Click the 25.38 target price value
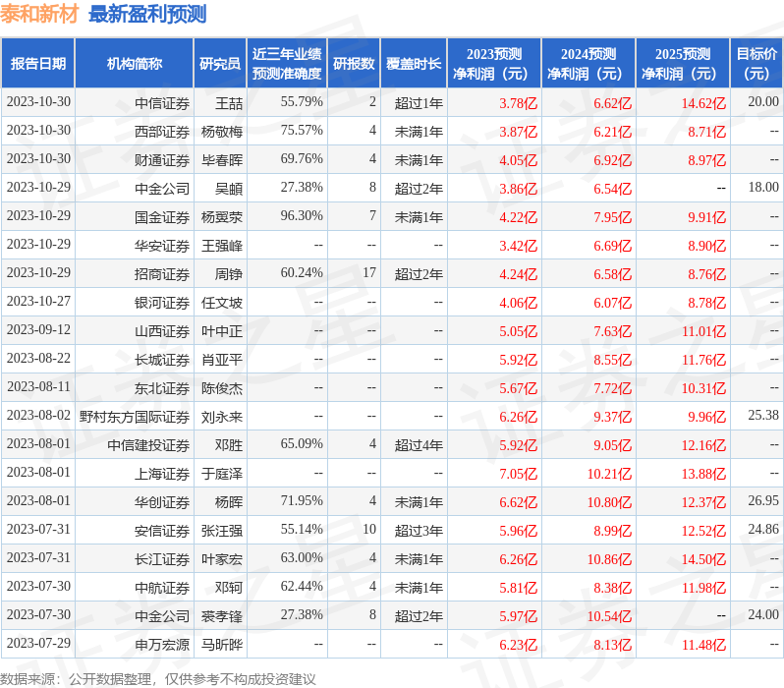This screenshot has width=784, height=688. pos(763,416)
